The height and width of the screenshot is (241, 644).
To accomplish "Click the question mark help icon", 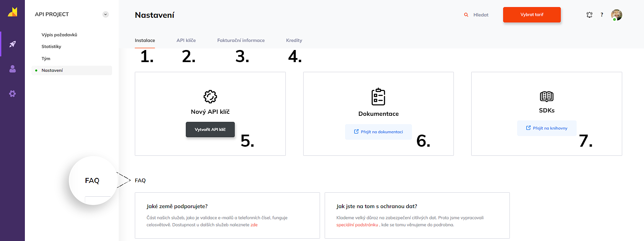I will click(602, 15).
